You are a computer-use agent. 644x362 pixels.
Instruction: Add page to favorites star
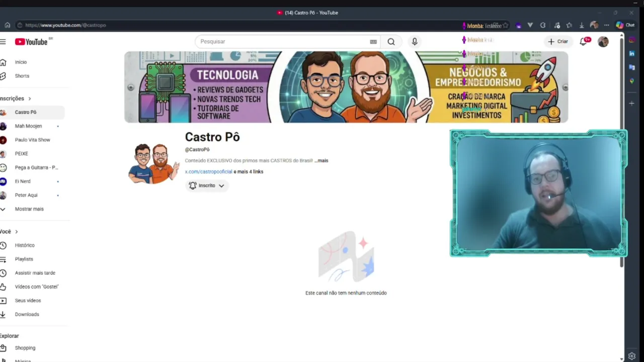pos(506,26)
